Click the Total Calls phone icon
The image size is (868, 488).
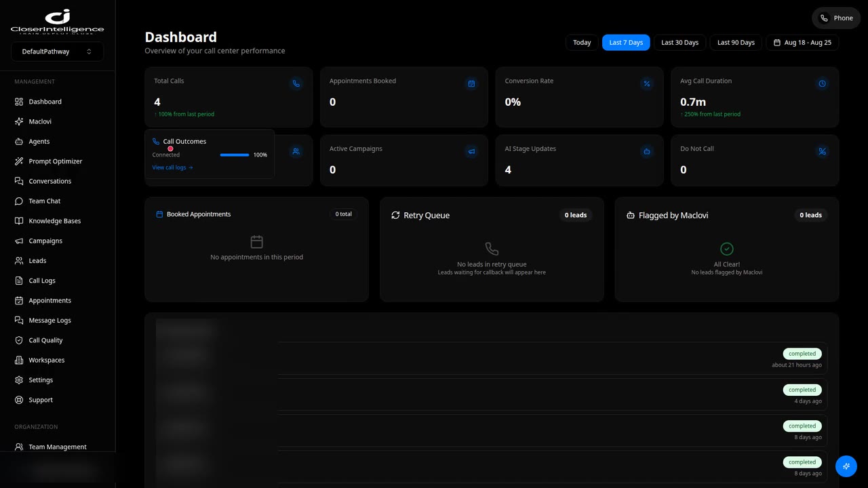[x=296, y=83]
